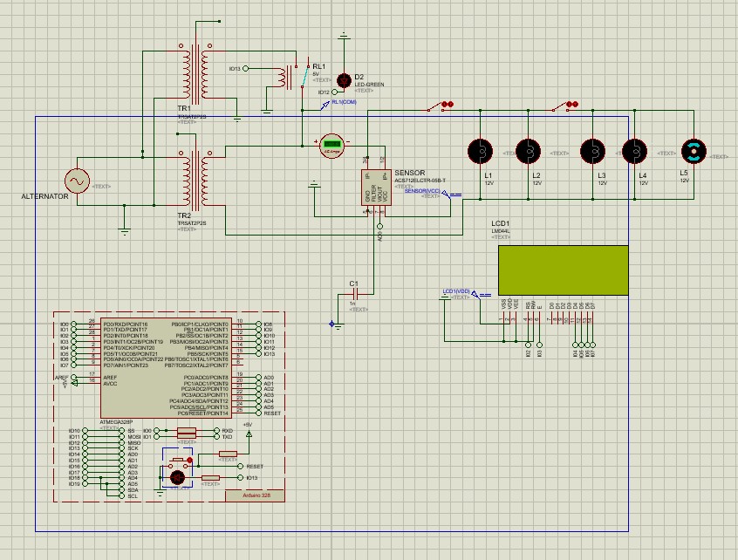
Task: Select the ACS712 current SENSOR chip
Action: [375, 187]
